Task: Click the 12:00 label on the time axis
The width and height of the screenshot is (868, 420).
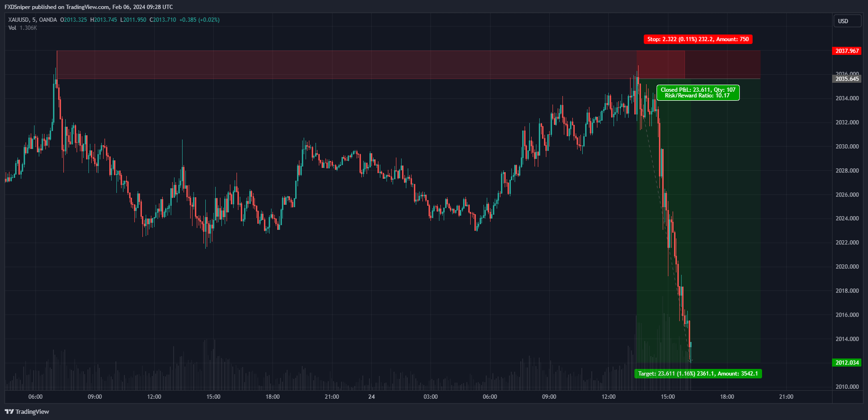Action: click(x=154, y=397)
